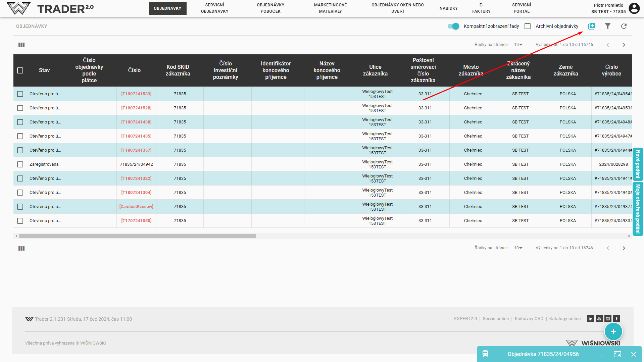Toggle compact row display switch
The image size is (644, 362).
pyautogui.click(x=453, y=26)
